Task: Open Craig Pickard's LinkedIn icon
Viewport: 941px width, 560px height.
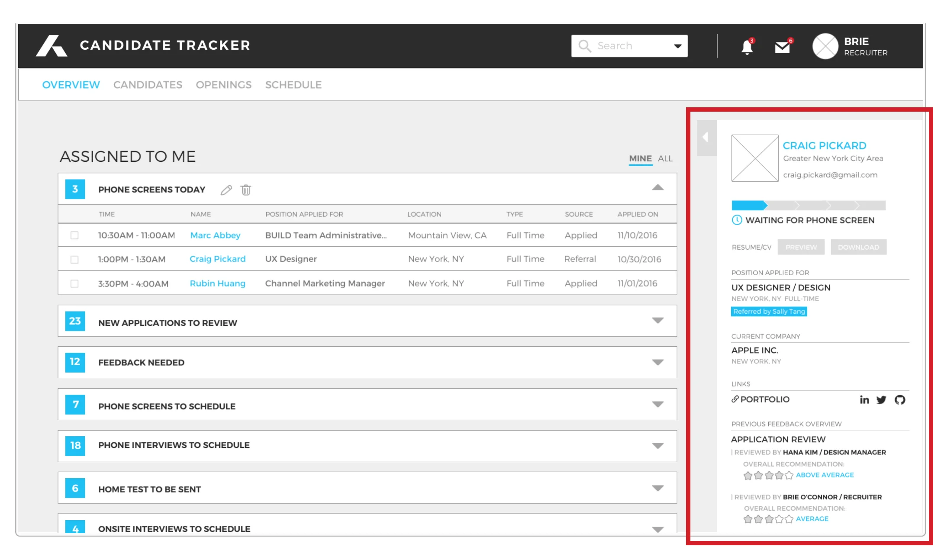Action: click(x=864, y=400)
